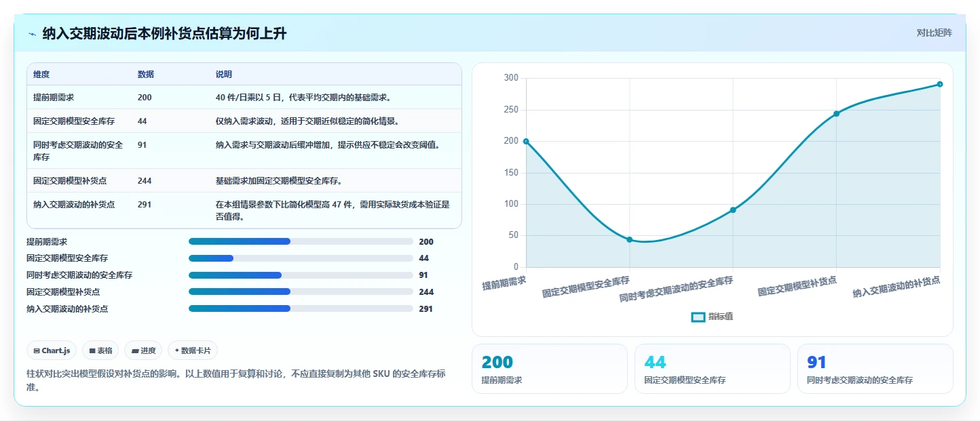
Task: Click table value 291
Action: pos(145,205)
